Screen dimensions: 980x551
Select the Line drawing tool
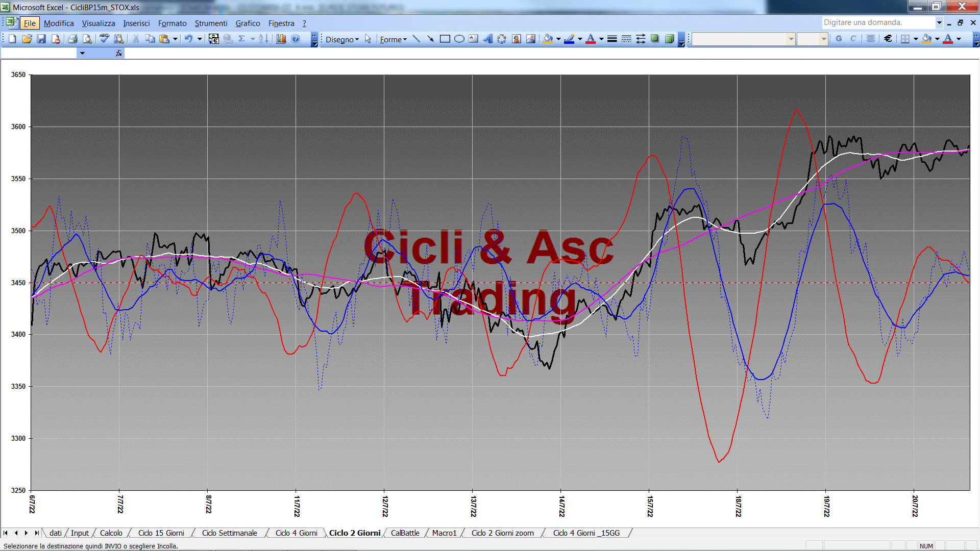point(416,39)
